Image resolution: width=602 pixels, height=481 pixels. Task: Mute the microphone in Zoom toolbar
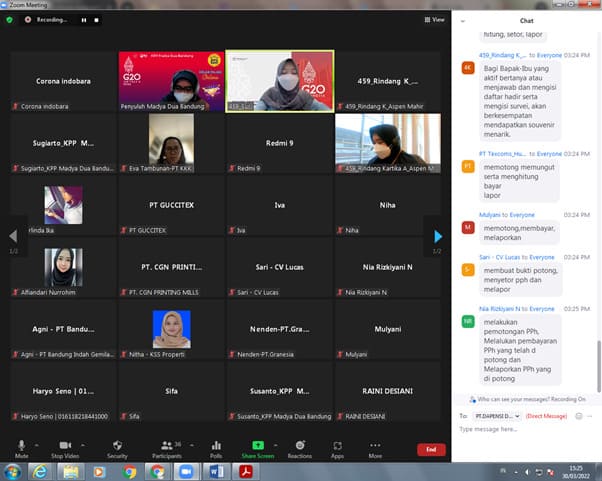[x=21, y=445]
